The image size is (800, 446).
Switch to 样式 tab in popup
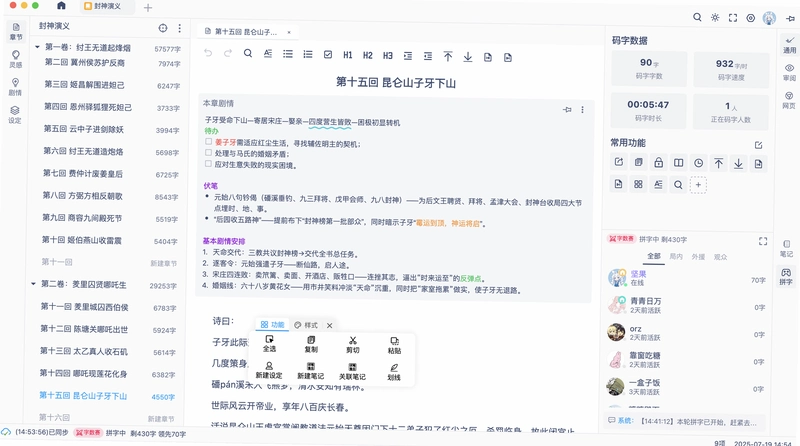306,325
